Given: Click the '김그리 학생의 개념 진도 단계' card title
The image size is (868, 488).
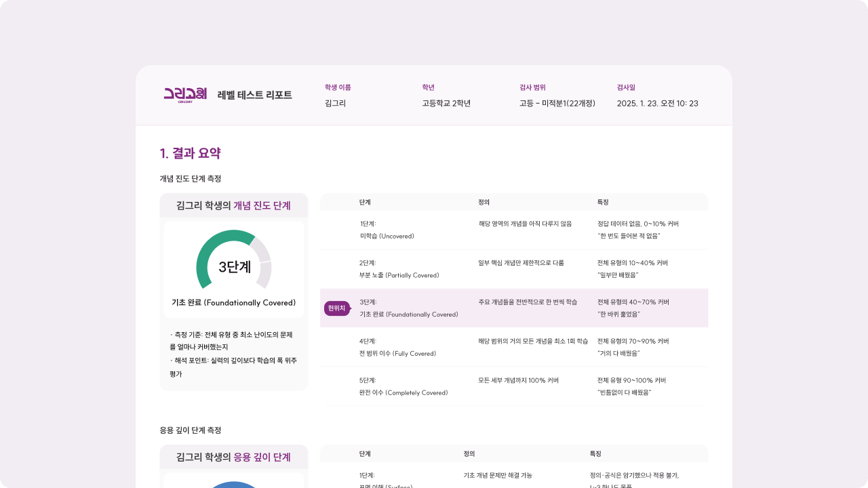Looking at the screenshot, I should click(x=233, y=205).
